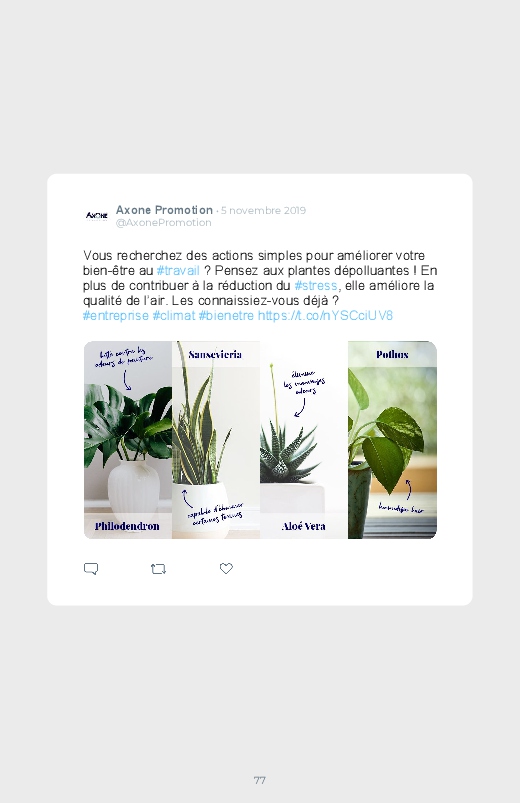Click the page number 77
Viewport: 520px width, 803px height.
260,780
